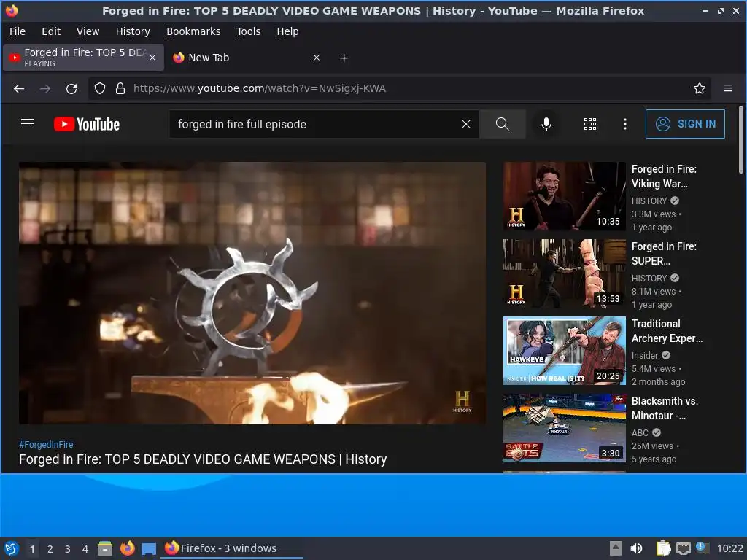Click the YouTube logo
Image resolution: width=747 pixels, height=560 pixels.
pyautogui.click(x=87, y=124)
